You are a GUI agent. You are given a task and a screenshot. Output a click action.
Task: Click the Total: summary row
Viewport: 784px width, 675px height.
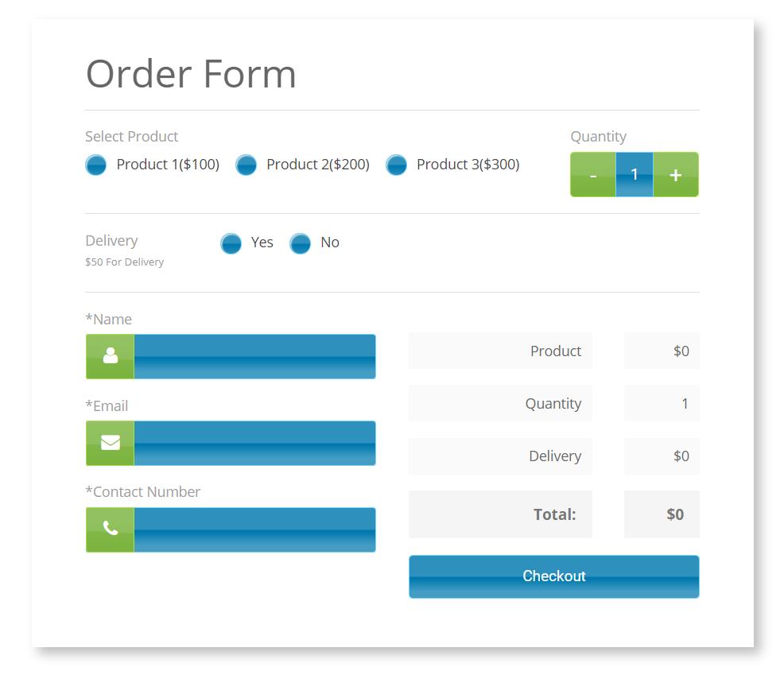(500, 514)
